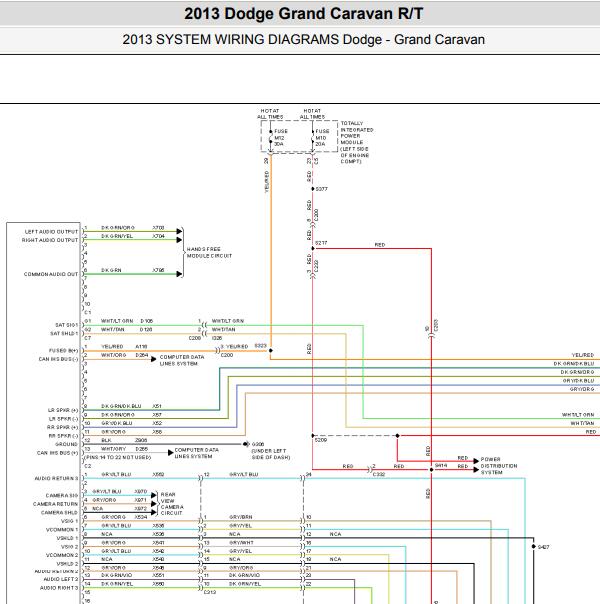The width and height of the screenshot is (600, 604).
Task: Select the "GROUND" pin label
Action: tap(66, 444)
